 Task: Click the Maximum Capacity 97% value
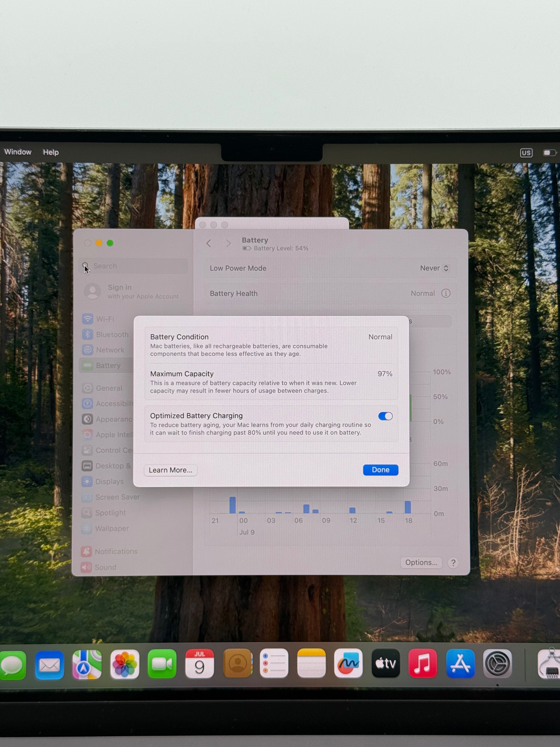click(x=385, y=374)
